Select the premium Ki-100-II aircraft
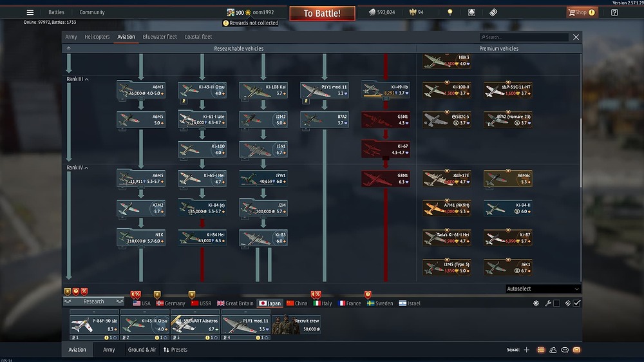This screenshot has width=644, height=362. tap(447, 90)
